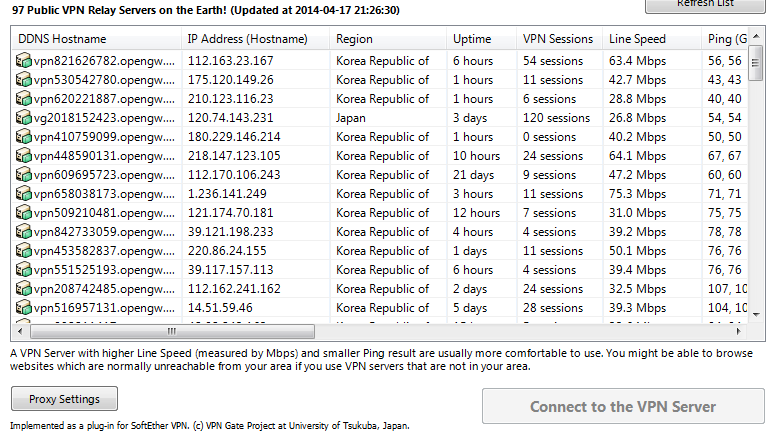774x435 pixels.
Task: Sort by VPN Sessions column header
Action: 560,39
